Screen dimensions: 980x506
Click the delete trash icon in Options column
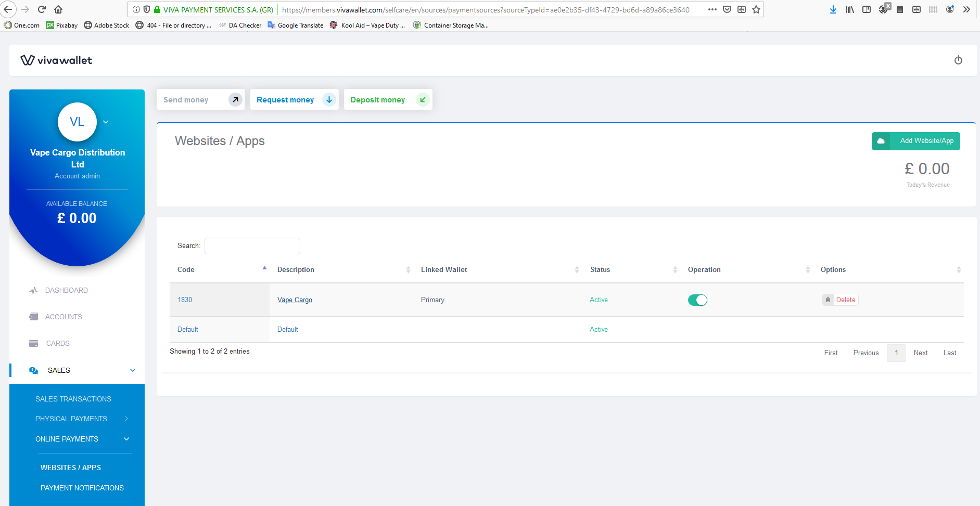828,300
